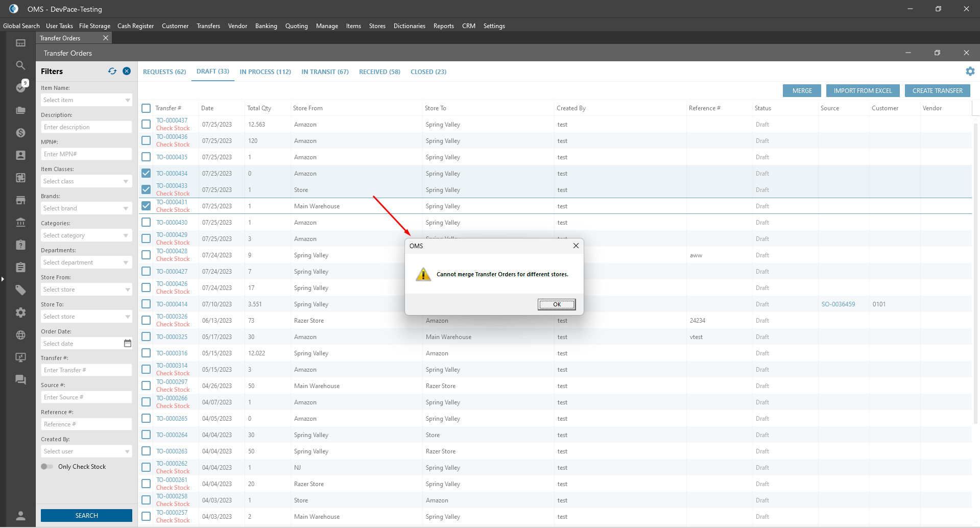Toggle the select-all header checkbox
980x528 pixels.
[146, 108]
